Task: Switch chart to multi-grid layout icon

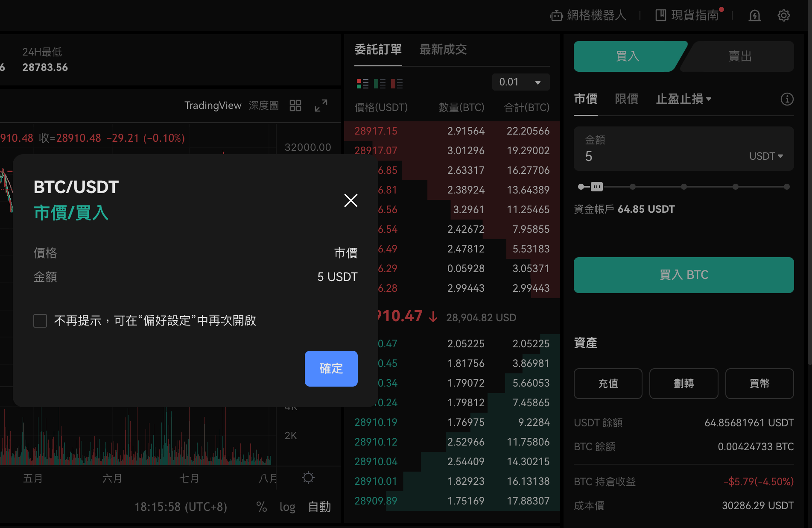Action: [295, 106]
